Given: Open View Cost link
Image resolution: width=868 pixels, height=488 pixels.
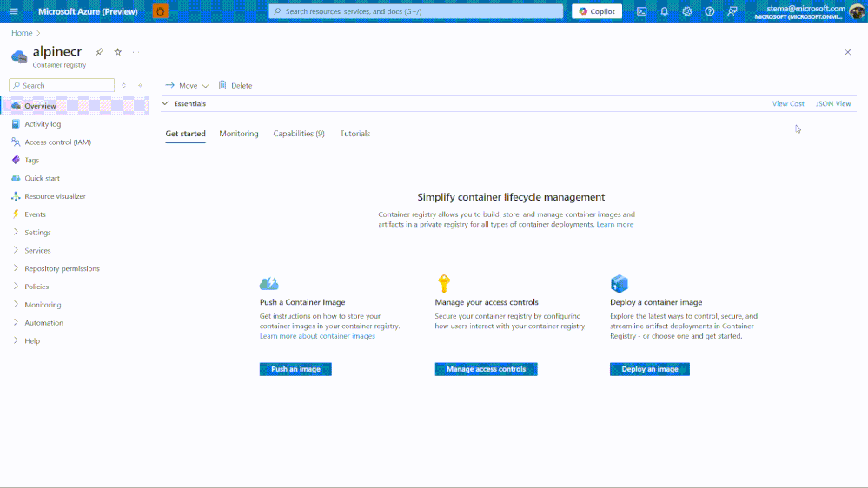Looking at the screenshot, I should pyautogui.click(x=788, y=103).
